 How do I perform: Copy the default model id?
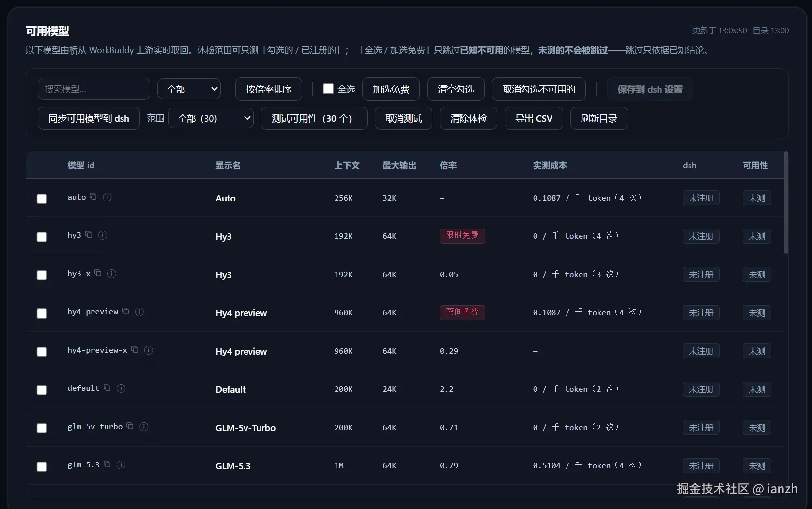[107, 388]
